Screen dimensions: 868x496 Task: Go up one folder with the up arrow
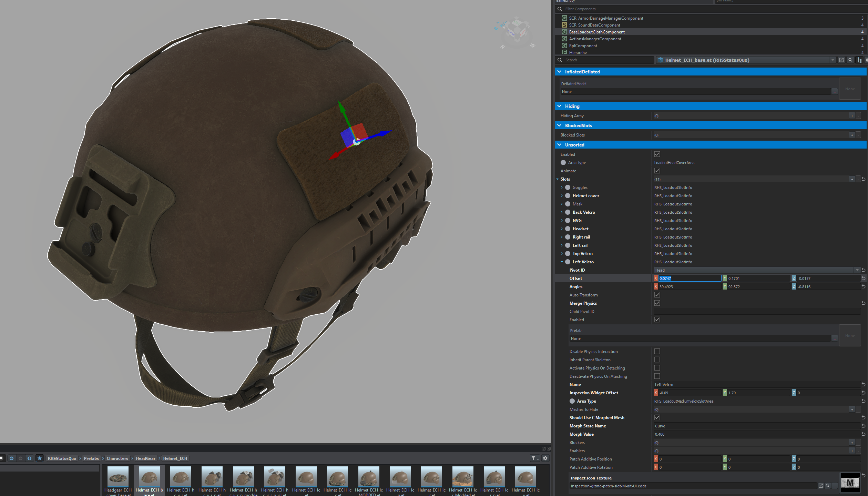(29, 458)
